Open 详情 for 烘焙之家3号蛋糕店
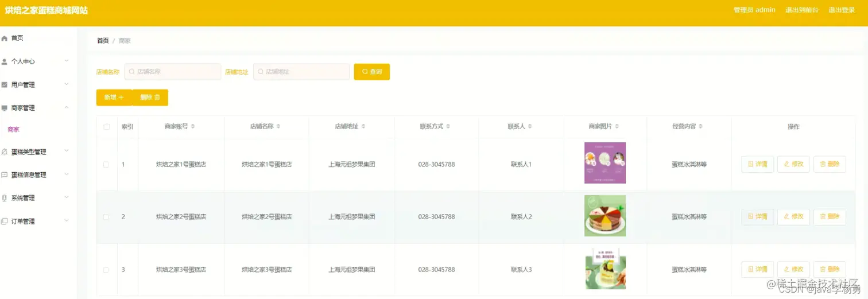 757,269
